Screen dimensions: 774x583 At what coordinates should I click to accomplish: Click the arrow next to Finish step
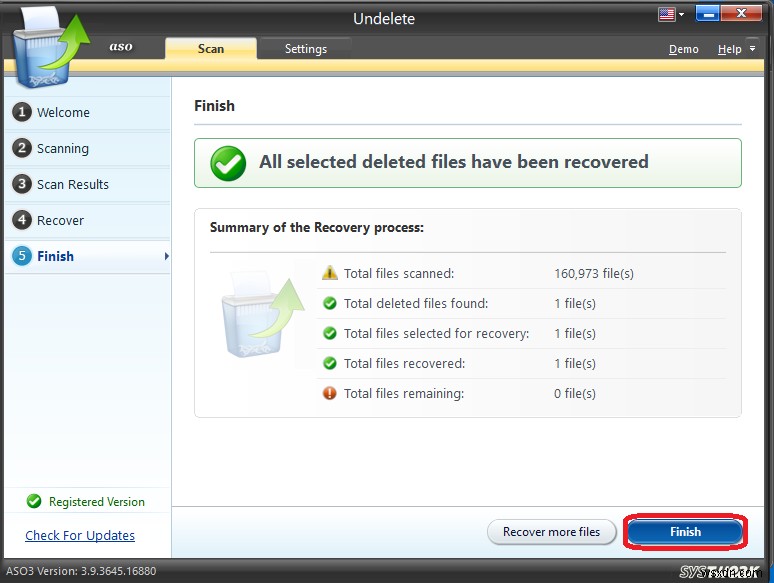click(x=166, y=257)
